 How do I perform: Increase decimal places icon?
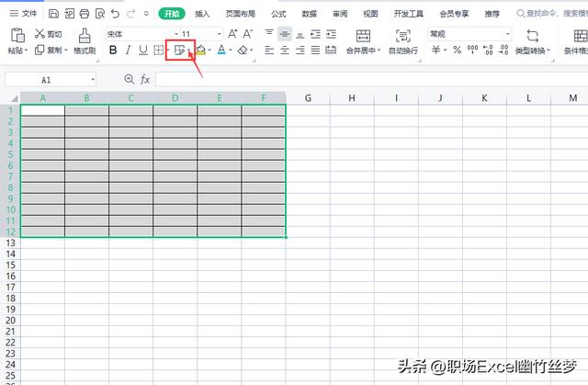(488, 50)
